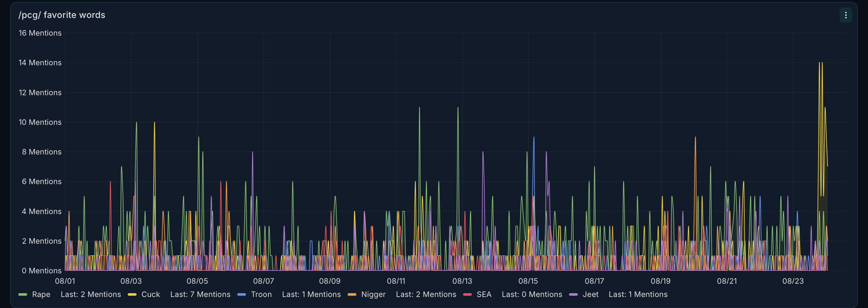The width and height of the screenshot is (868, 308).
Task: Click the "16 Mentions" y-axis label
Action: 40,33
